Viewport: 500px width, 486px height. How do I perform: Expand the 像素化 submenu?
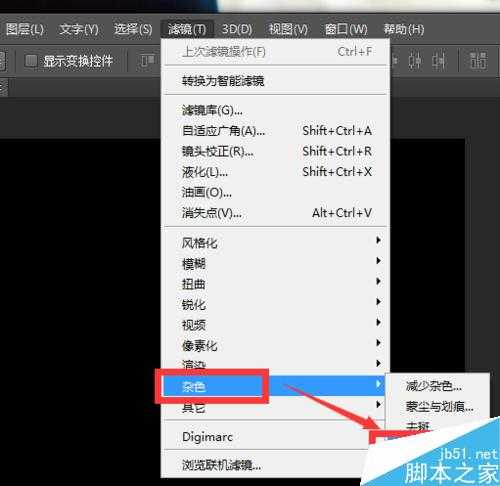(x=275, y=345)
